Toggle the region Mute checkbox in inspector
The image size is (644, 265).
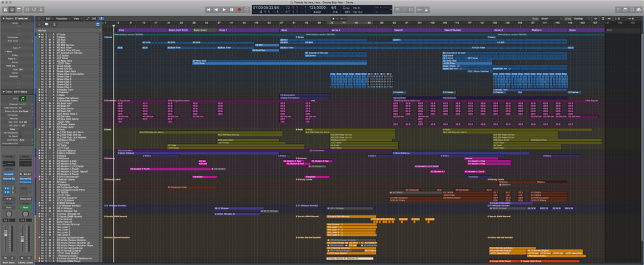pyautogui.click(x=19, y=23)
